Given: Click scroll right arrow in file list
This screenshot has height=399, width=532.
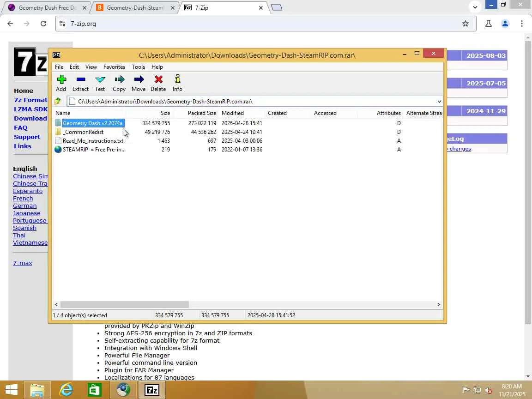Looking at the screenshot, I should tap(438, 304).
